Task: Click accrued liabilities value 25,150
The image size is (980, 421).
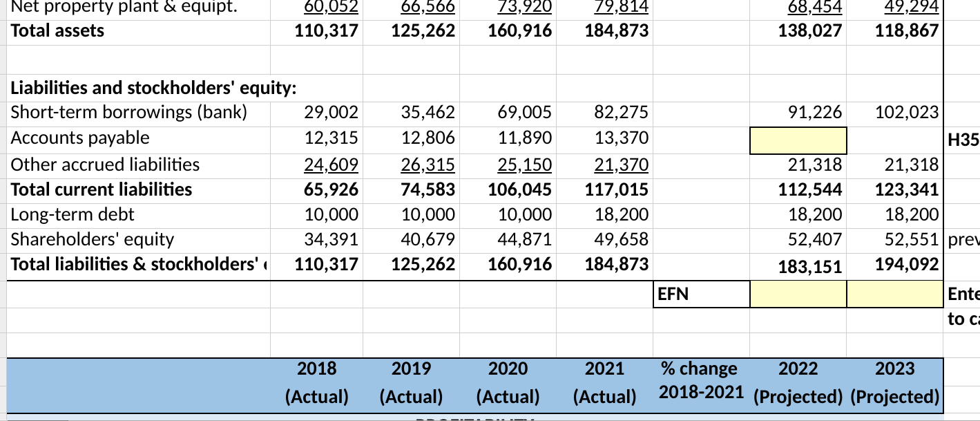Action: 525,165
